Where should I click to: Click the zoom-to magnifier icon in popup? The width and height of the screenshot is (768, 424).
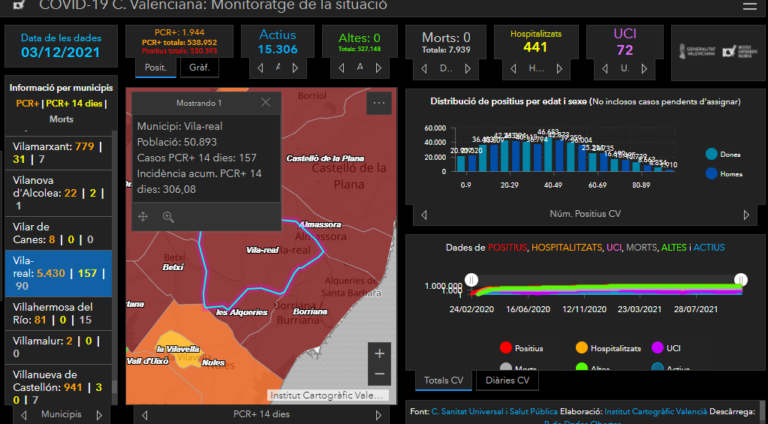(x=168, y=216)
